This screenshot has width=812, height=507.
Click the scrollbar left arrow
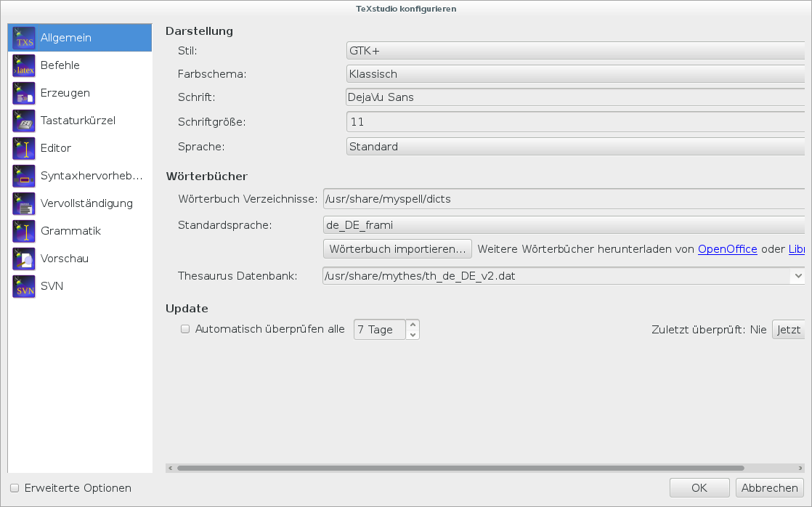[171, 469]
